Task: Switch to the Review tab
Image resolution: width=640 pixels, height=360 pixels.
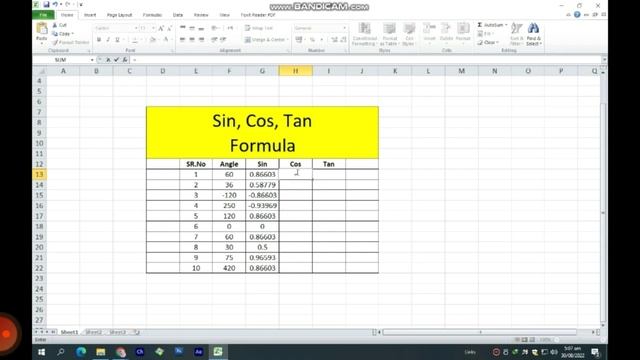Action: pyautogui.click(x=201, y=15)
